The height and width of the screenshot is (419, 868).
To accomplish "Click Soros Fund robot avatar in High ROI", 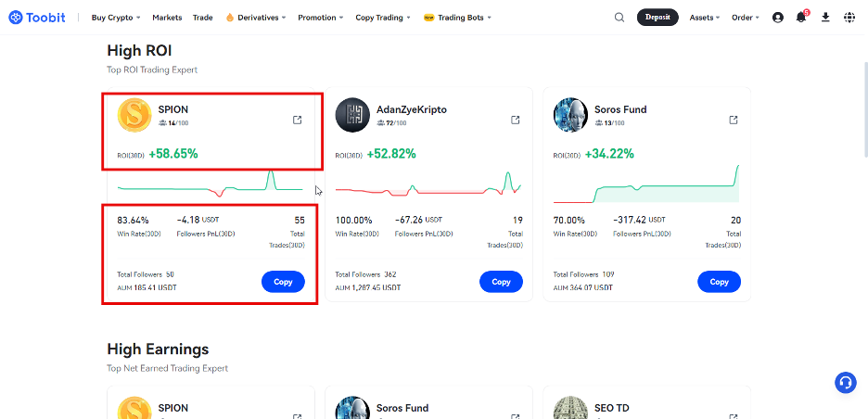I will pos(570,115).
